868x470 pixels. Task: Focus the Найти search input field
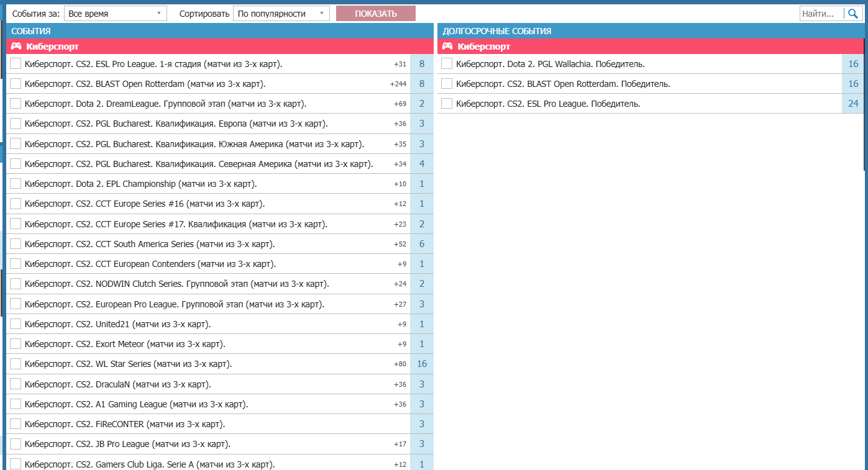coord(821,14)
